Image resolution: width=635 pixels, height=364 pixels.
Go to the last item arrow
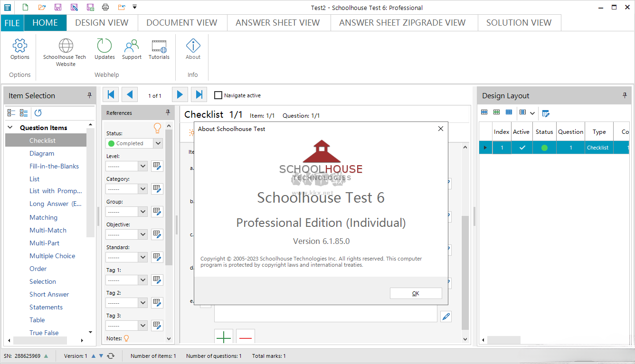pyautogui.click(x=199, y=95)
